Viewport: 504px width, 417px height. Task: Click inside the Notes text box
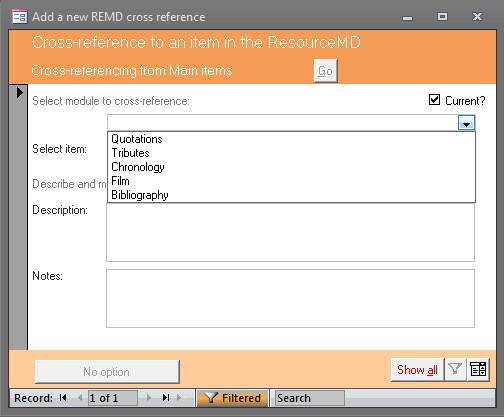point(290,298)
